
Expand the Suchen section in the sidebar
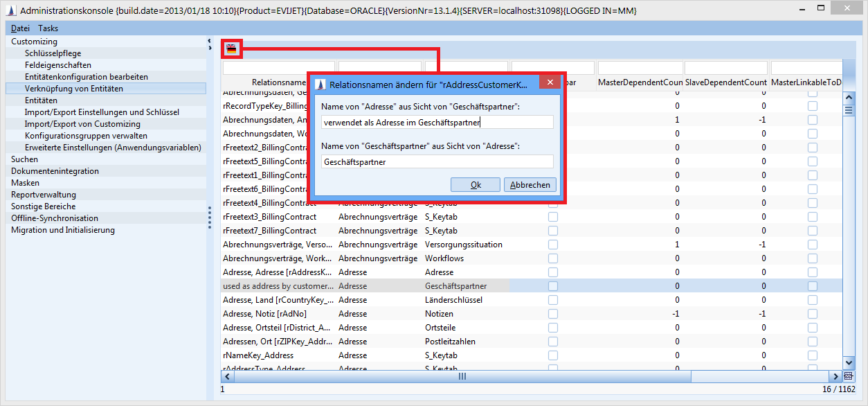(x=25, y=159)
